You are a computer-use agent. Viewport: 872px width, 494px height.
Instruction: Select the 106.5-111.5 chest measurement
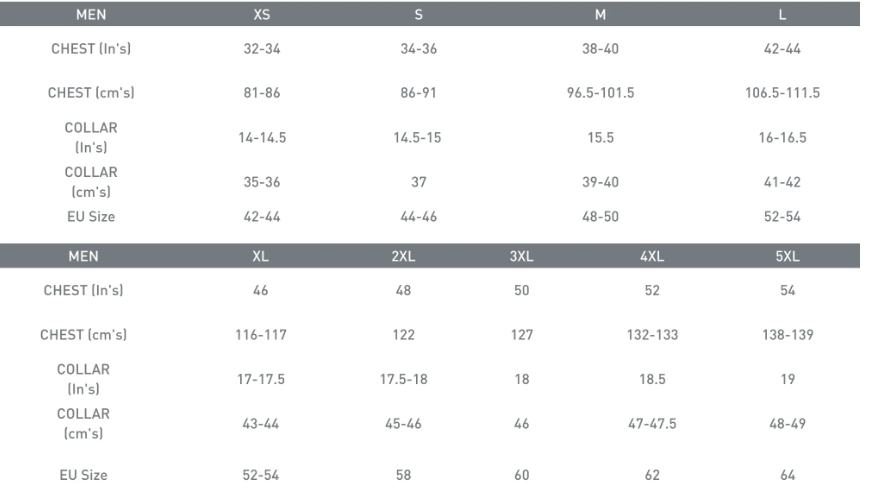tap(782, 93)
